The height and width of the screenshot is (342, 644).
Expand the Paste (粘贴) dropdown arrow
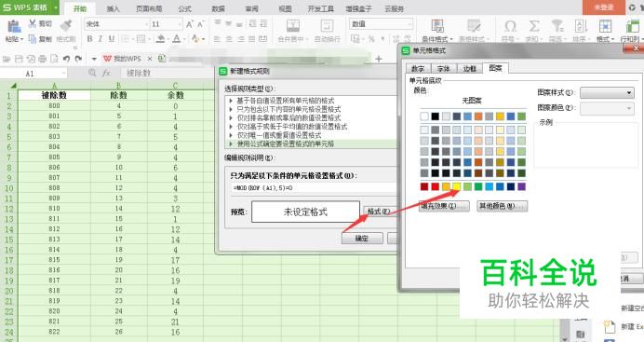(22, 39)
